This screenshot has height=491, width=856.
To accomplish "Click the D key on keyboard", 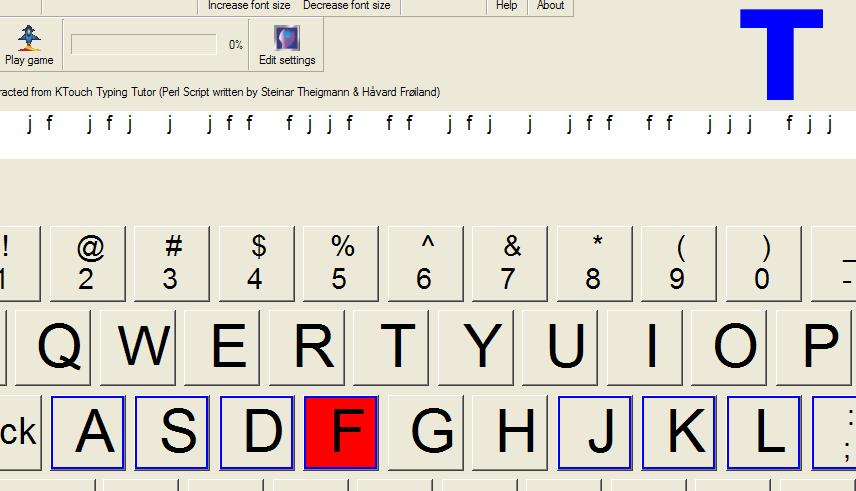I will (x=257, y=433).
